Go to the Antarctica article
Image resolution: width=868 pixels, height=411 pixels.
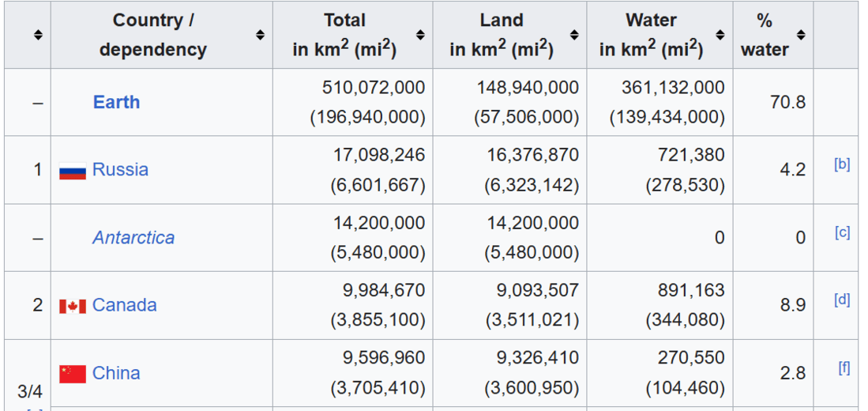tap(133, 237)
